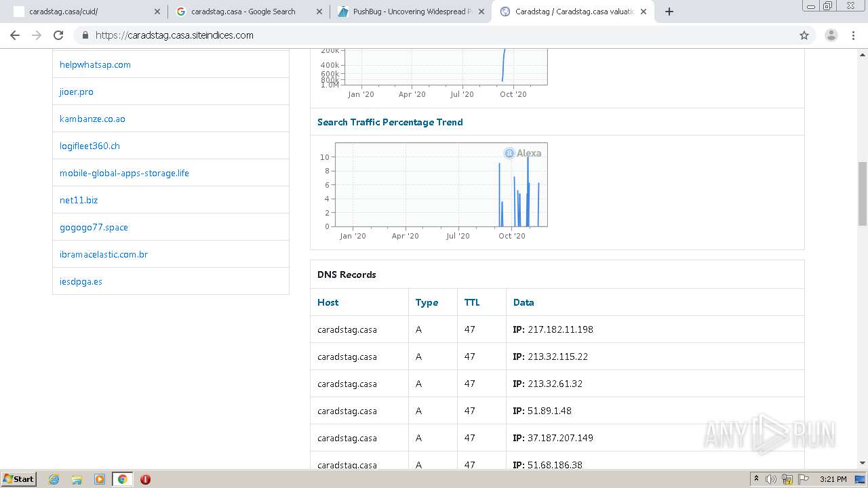The image size is (868, 488).
Task: Open the network status tray icon
Action: tap(787, 479)
